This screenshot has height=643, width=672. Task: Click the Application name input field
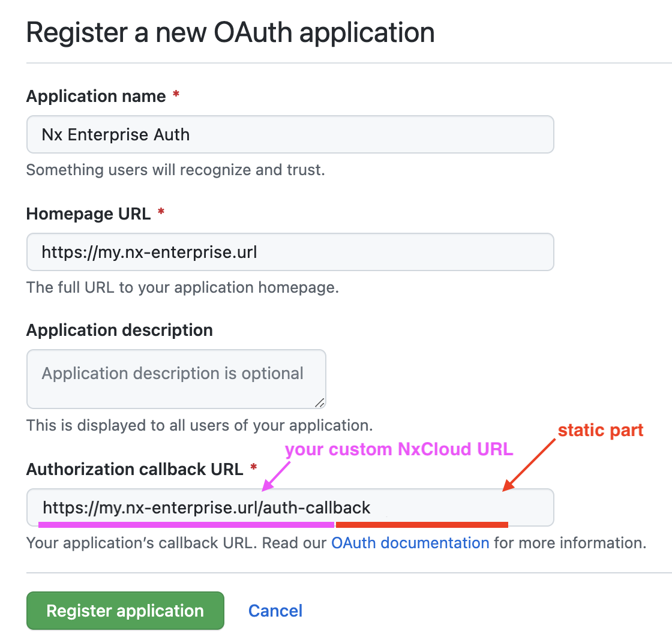(290, 134)
